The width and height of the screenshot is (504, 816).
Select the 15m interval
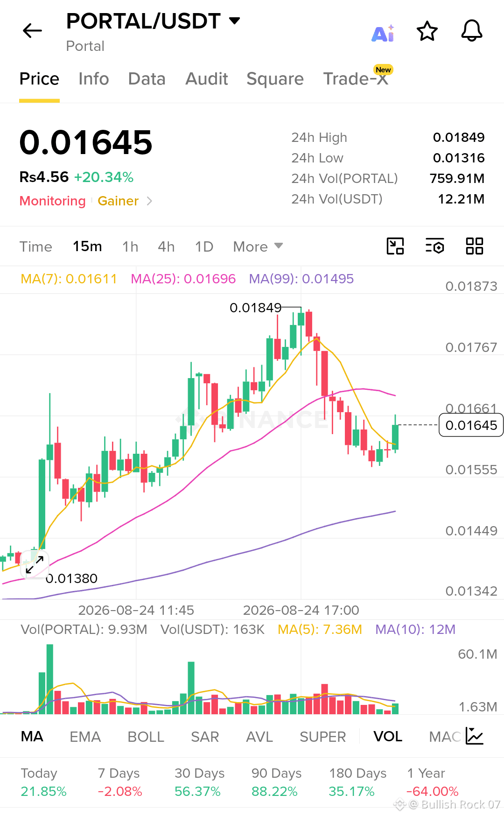tap(87, 246)
